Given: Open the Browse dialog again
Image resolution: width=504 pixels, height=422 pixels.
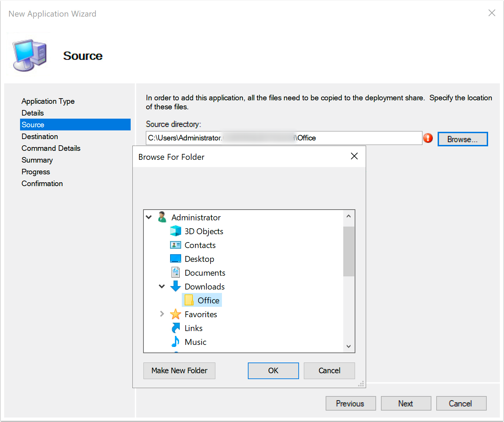Looking at the screenshot, I should point(463,139).
